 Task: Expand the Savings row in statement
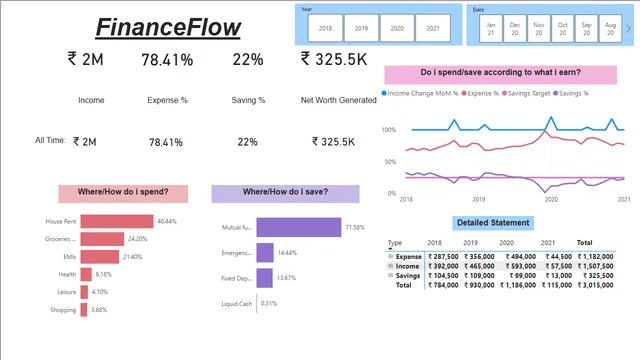coord(391,276)
